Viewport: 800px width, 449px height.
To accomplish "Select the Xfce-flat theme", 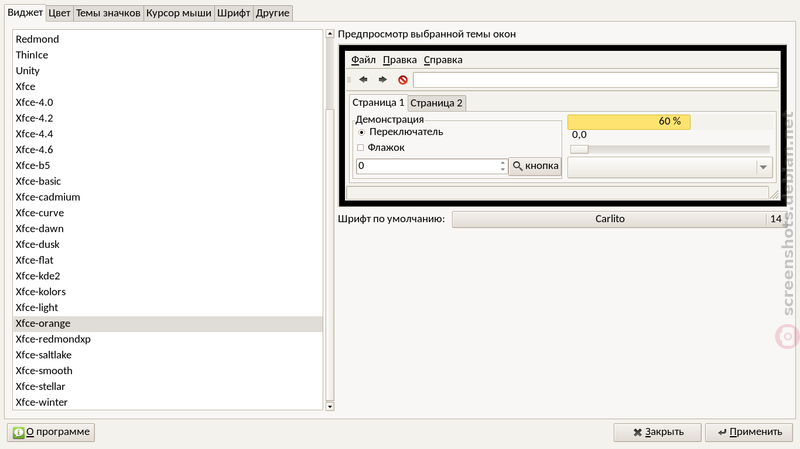I will pyautogui.click(x=168, y=261).
